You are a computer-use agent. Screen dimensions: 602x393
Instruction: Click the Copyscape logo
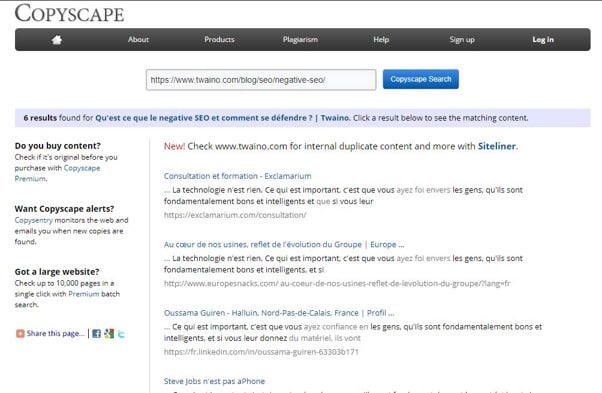(x=69, y=13)
